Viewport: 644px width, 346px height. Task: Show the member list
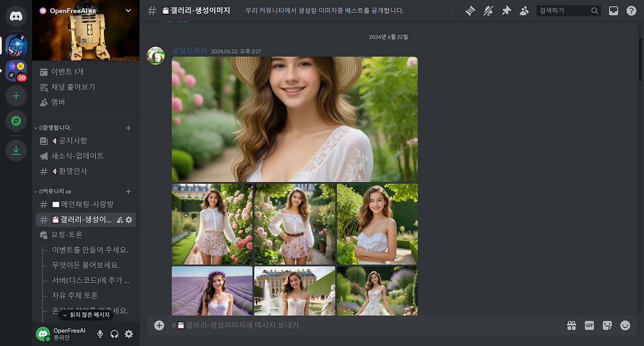click(x=524, y=10)
